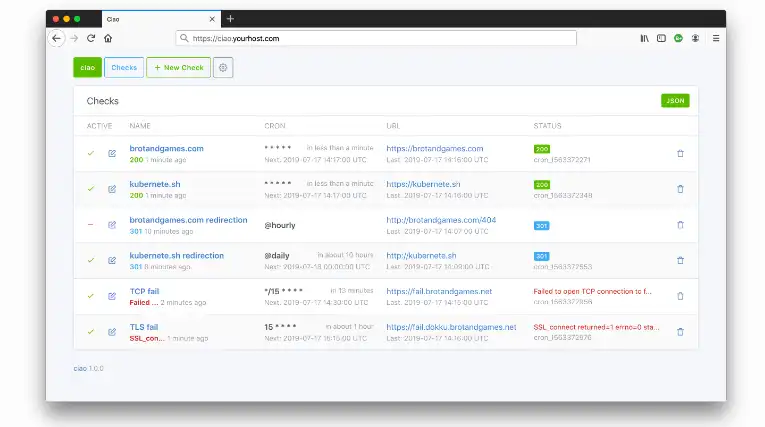Toggle inactive dash for brotandgames.com redirection
The image size is (765, 427).
tap(90, 225)
